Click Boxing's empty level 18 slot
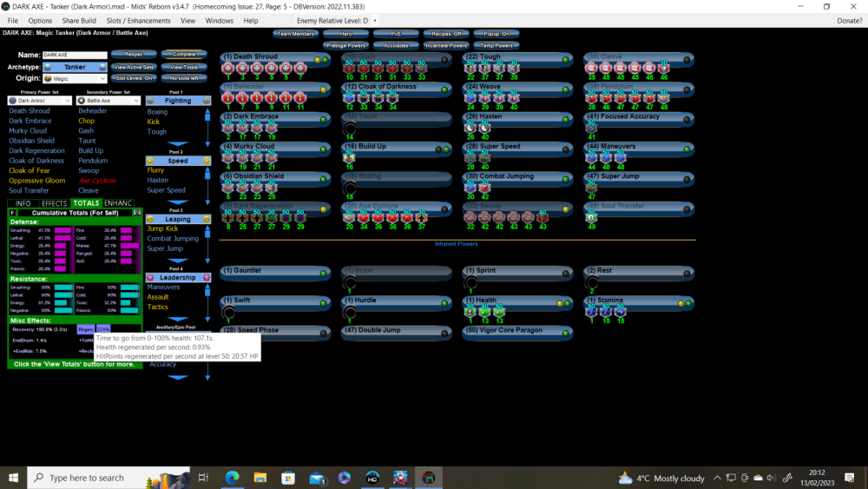Screen dimensions: 868x489 click(349, 188)
